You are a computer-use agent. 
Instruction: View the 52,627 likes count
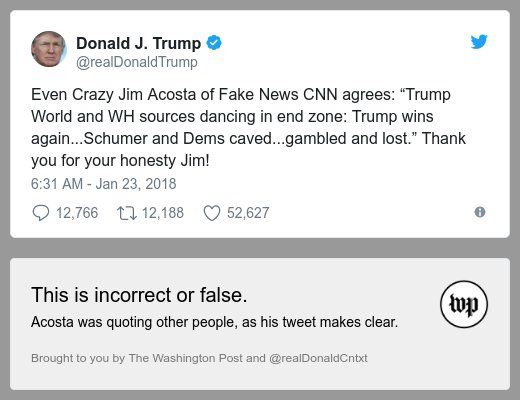[x=248, y=213]
